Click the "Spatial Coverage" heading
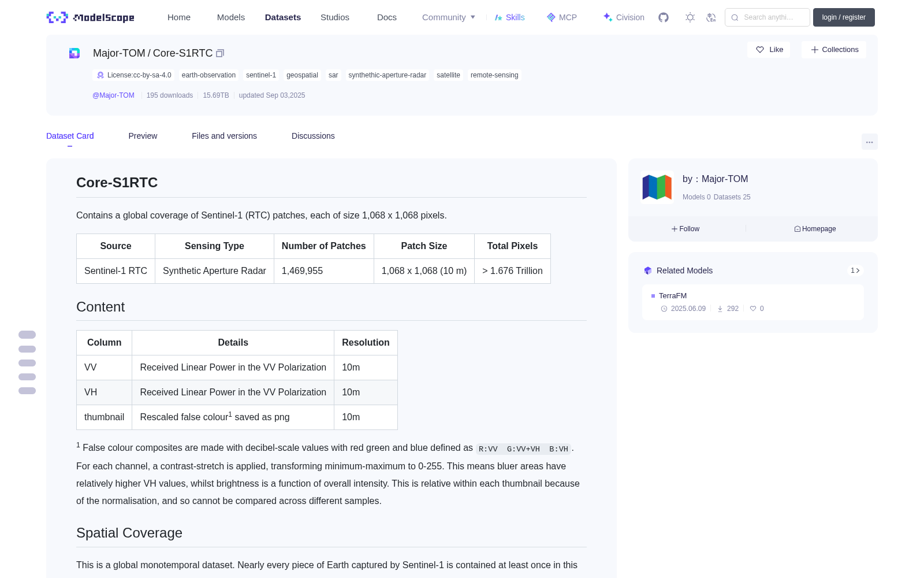 pyautogui.click(x=129, y=533)
